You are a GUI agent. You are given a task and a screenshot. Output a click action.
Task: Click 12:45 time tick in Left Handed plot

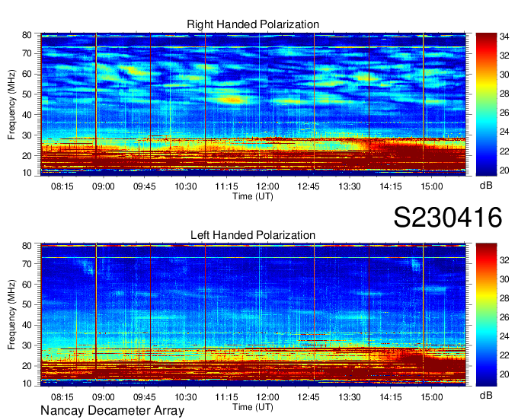[x=309, y=397]
